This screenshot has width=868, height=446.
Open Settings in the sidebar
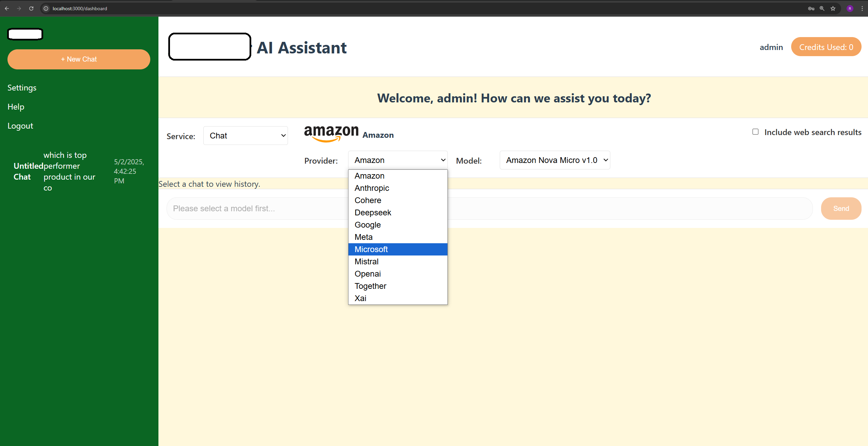(x=22, y=88)
